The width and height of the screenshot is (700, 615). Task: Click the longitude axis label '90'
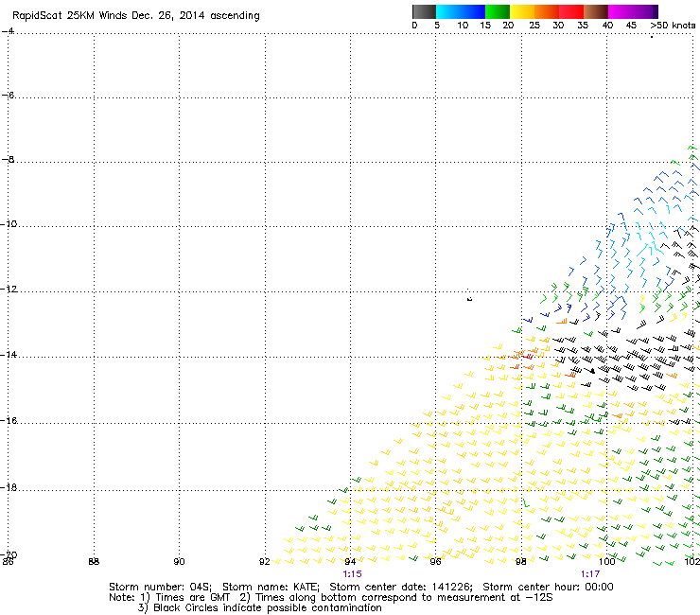tap(179, 561)
